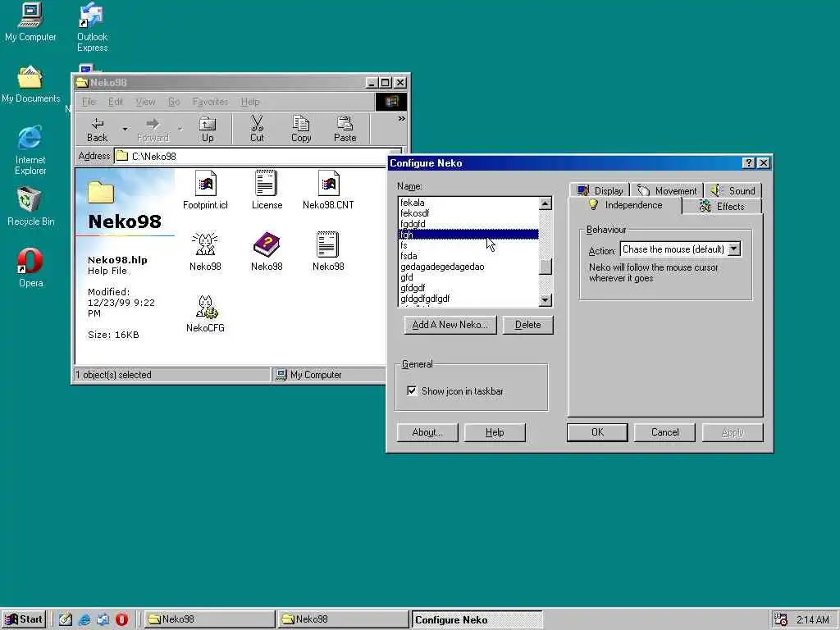Viewport: 840px width, 630px height.
Task: Click the About button
Action: coord(427,432)
